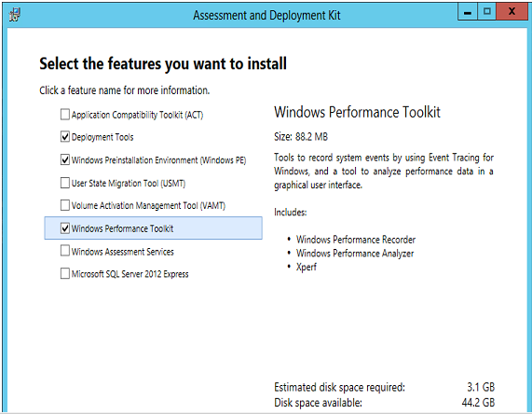Select User State Migration Tool (USMT) label
The image size is (532, 414).
point(129,183)
